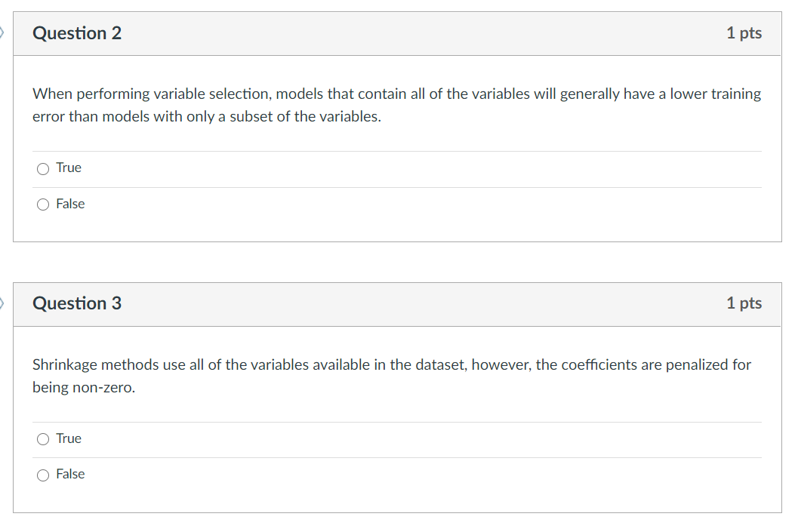Click the True label text in Question 3
The width and height of the screenshot is (798, 532).
pos(70,438)
